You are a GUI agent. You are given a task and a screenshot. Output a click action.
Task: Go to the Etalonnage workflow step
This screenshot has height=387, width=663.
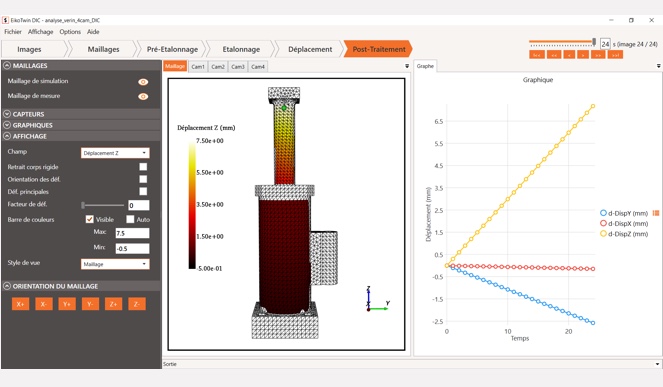click(241, 49)
